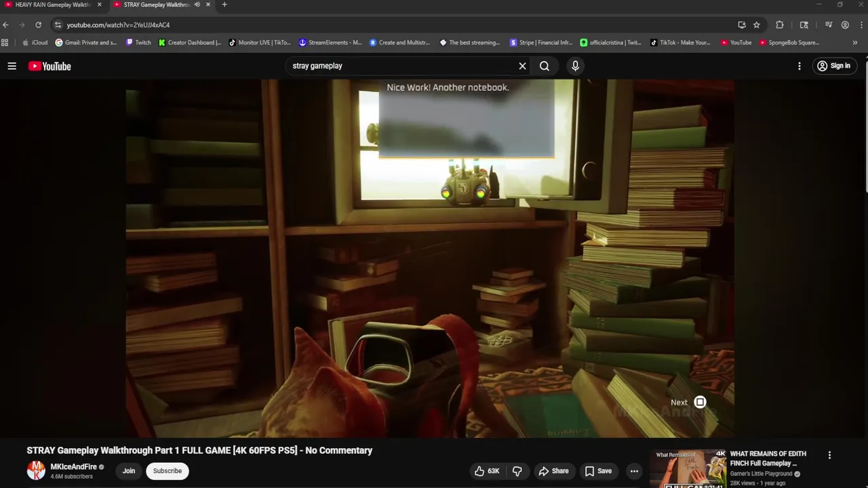
Task: Open the Monitor LIVE TikTok bookmark
Action: tap(260, 43)
